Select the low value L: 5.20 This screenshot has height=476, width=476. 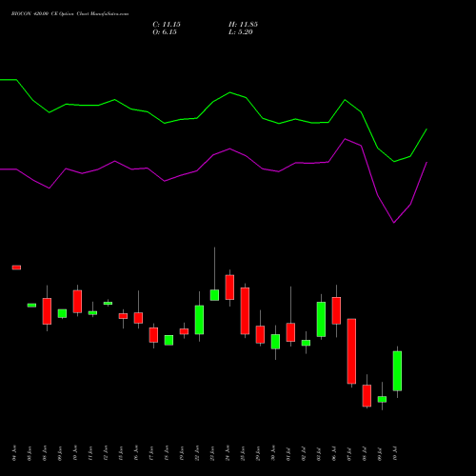241,32
